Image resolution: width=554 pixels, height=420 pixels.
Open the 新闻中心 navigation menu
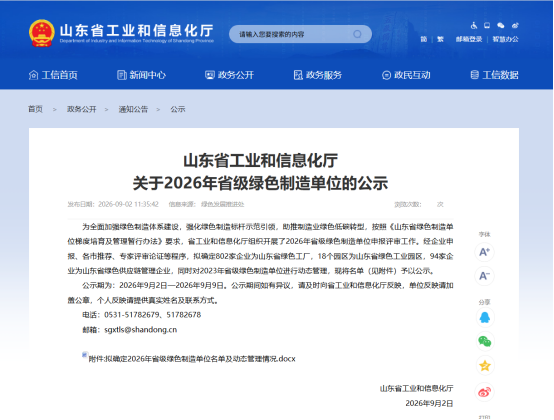coord(141,75)
